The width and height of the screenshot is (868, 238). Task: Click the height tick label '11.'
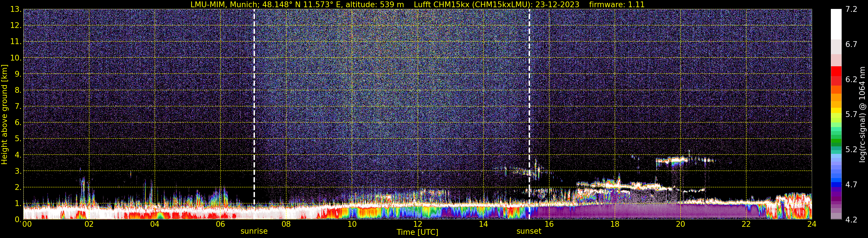tap(16, 42)
